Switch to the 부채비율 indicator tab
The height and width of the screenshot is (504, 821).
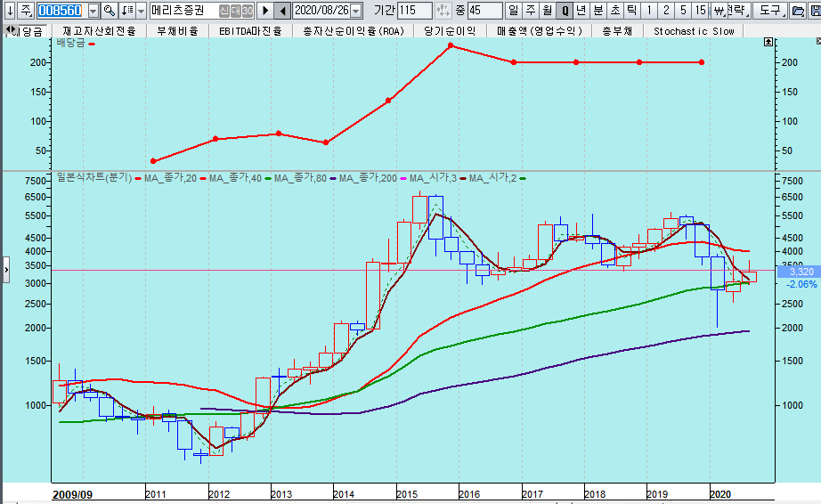176,30
